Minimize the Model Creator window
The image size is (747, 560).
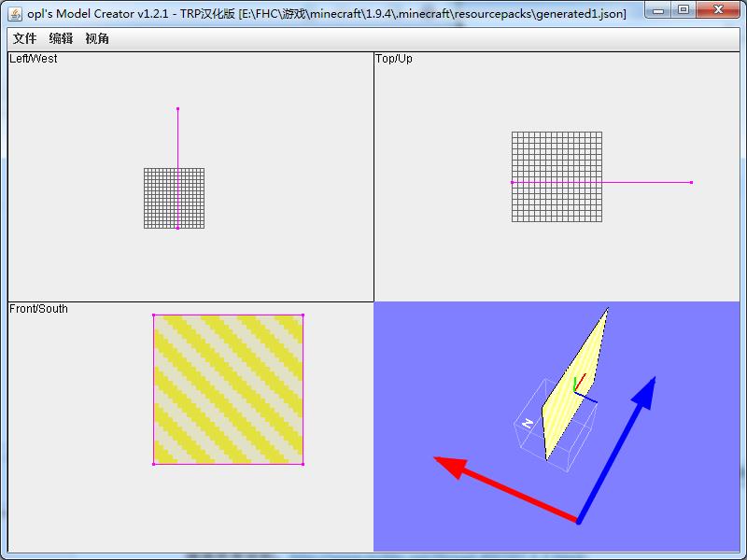coord(659,10)
